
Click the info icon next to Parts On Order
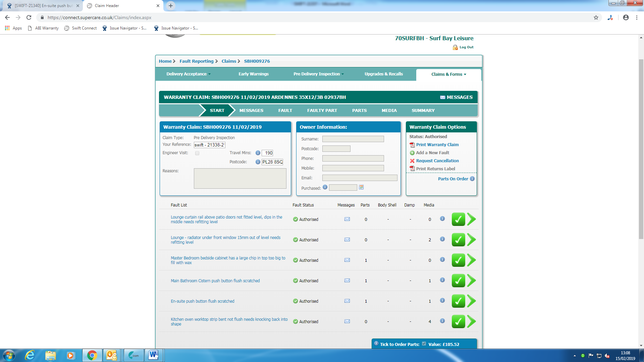[x=472, y=179]
